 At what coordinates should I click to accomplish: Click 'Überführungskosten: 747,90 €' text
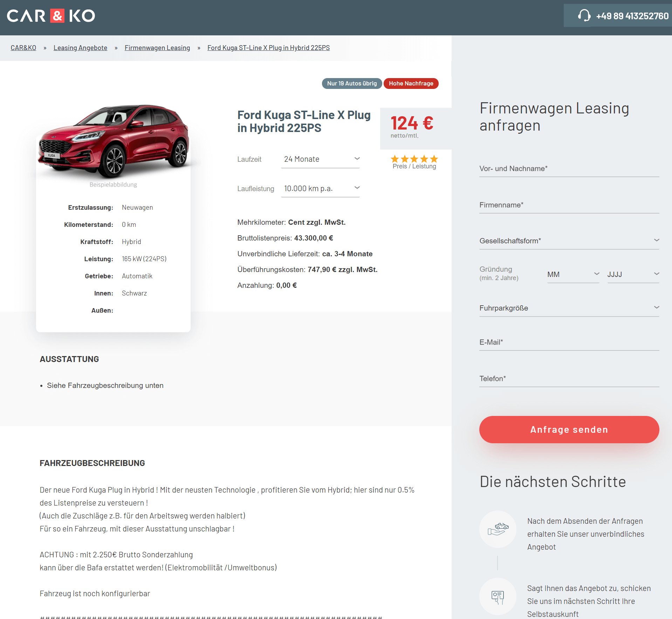(x=307, y=270)
